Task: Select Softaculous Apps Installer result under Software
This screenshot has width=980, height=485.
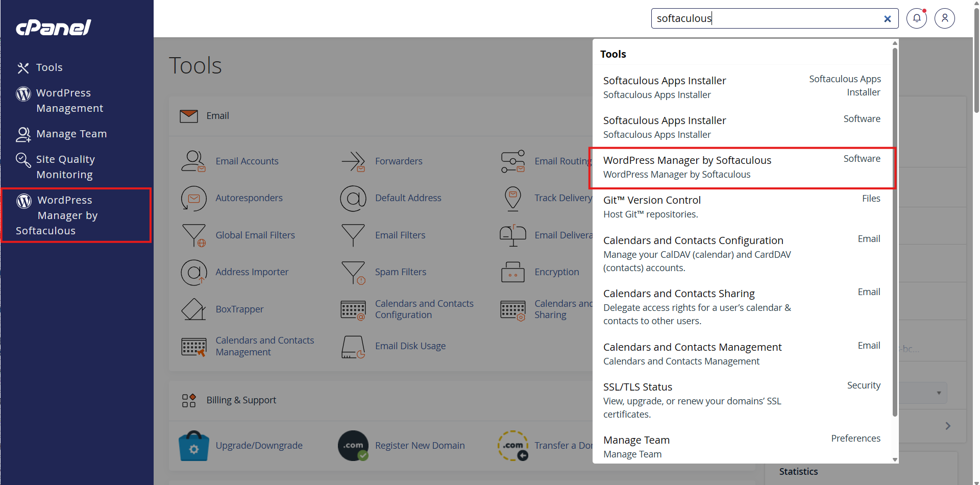Action: coord(742,127)
